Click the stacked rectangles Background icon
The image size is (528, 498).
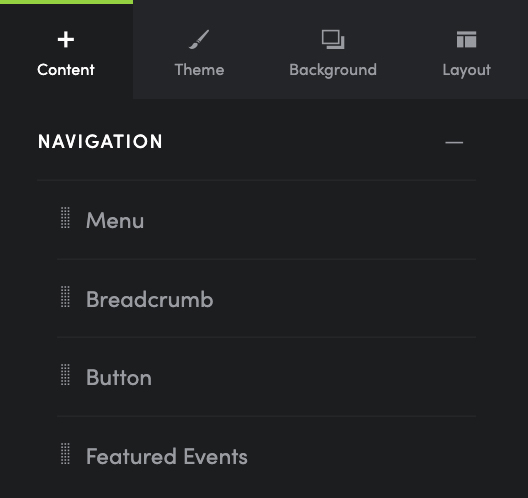click(333, 39)
